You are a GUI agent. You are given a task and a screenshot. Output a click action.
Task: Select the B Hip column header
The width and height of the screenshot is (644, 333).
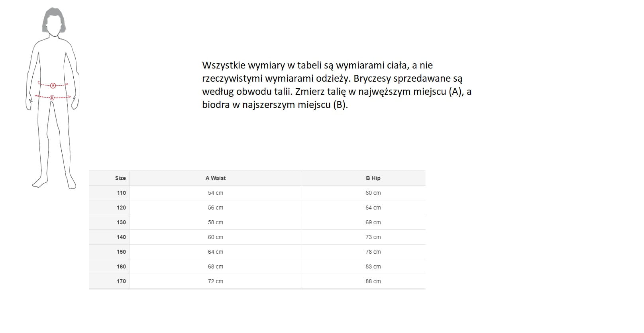[373, 178]
